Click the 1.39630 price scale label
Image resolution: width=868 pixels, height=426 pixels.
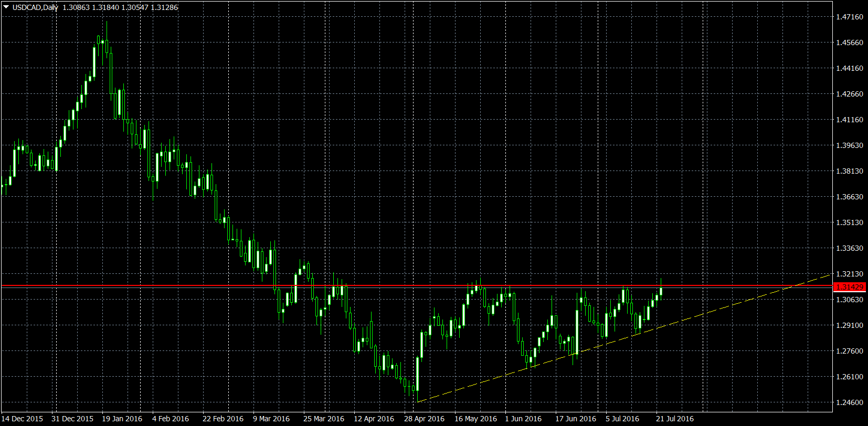(849, 145)
